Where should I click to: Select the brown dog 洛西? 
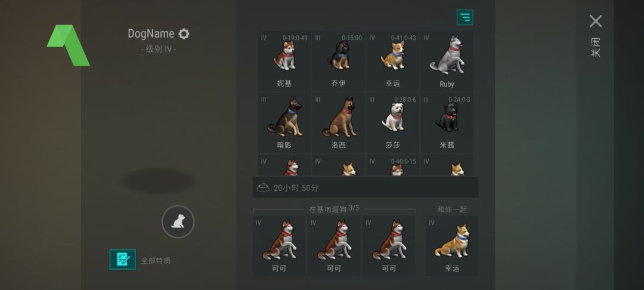click(339, 124)
